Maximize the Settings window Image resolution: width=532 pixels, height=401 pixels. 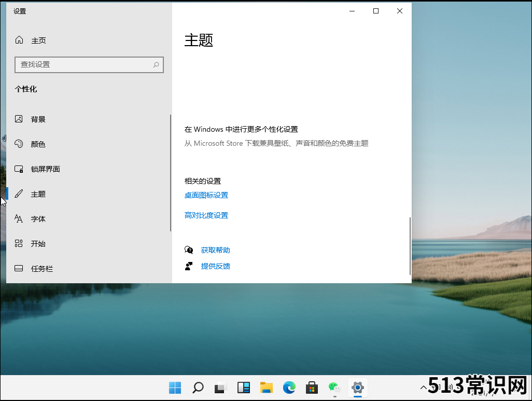pos(376,11)
